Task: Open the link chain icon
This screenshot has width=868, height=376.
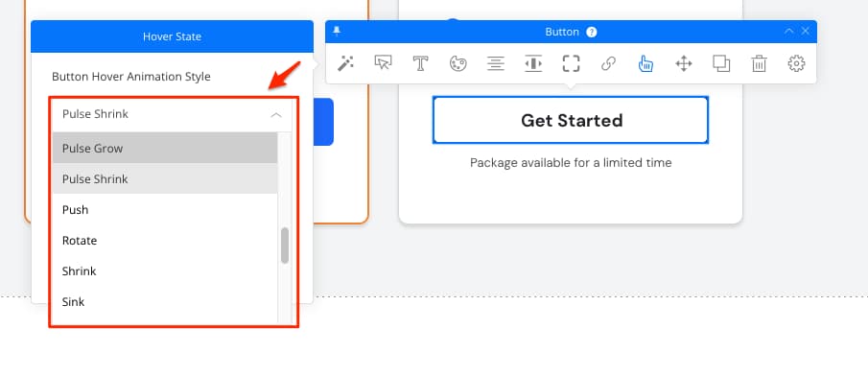Action: (x=608, y=63)
